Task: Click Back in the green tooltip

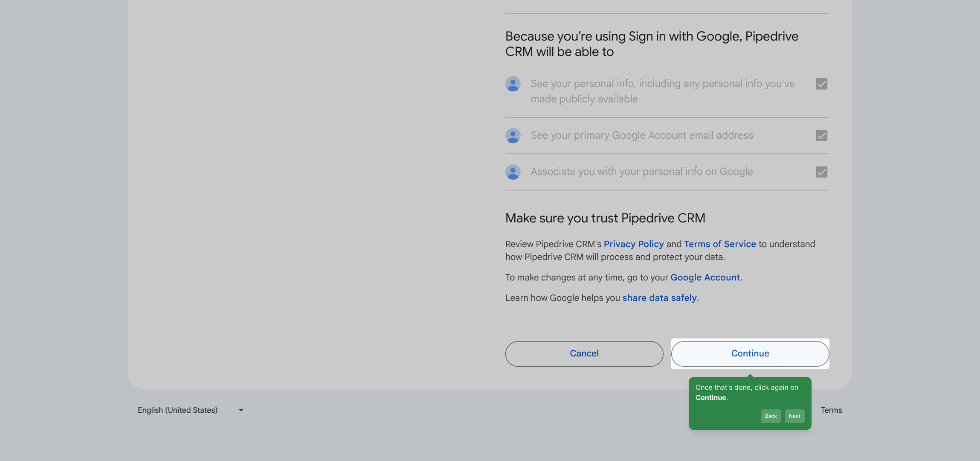Action: click(x=771, y=416)
